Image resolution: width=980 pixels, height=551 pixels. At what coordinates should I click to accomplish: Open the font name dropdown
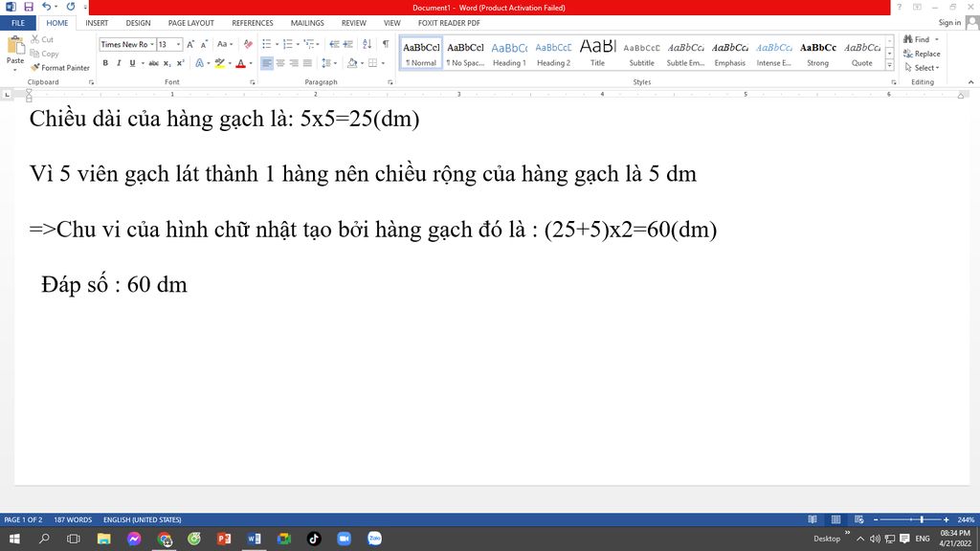[152, 44]
